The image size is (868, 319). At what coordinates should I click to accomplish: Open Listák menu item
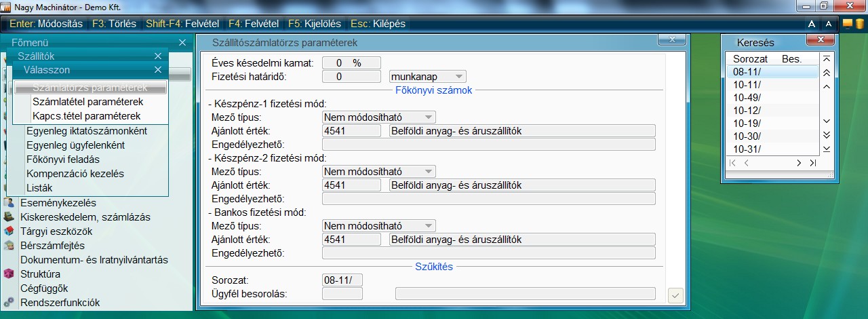(x=39, y=188)
